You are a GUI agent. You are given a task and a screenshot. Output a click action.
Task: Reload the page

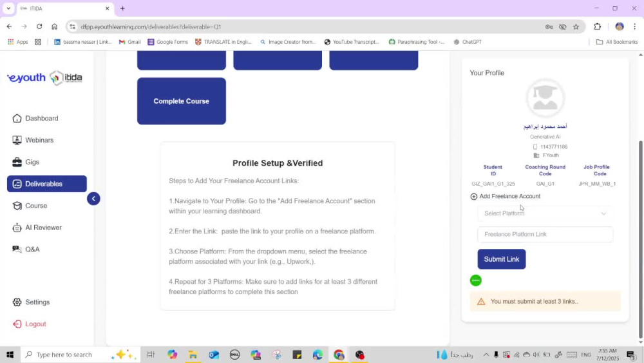coord(39,26)
